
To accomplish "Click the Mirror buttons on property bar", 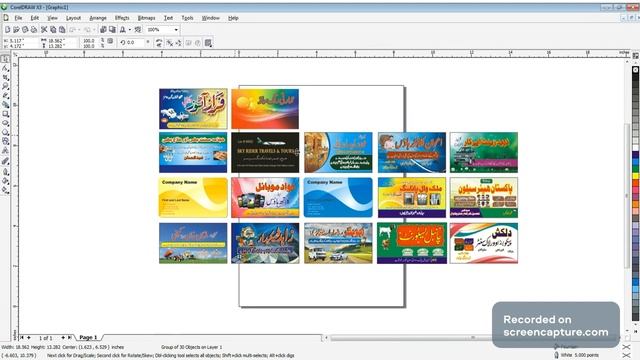I will 159,42.
